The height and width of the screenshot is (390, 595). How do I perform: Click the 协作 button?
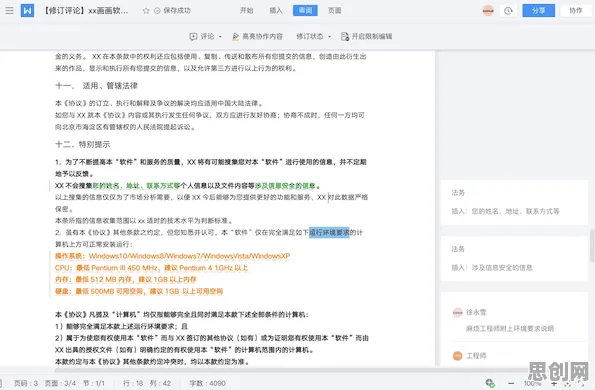click(x=576, y=11)
